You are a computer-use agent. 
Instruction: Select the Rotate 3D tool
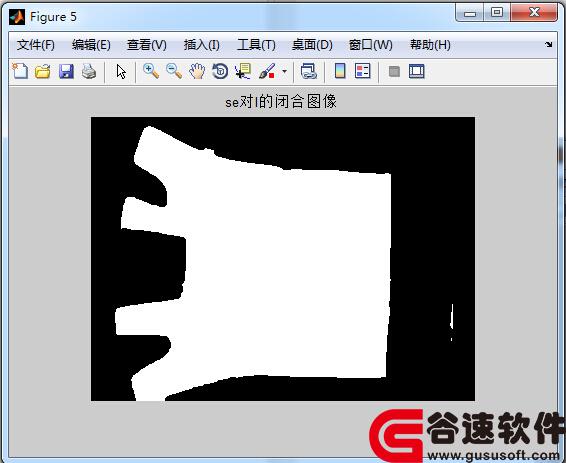220,71
